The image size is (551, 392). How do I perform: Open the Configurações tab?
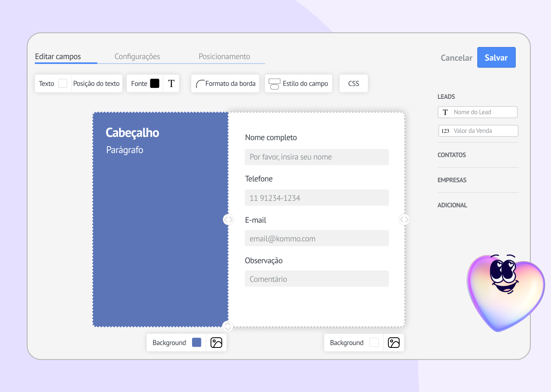click(137, 56)
